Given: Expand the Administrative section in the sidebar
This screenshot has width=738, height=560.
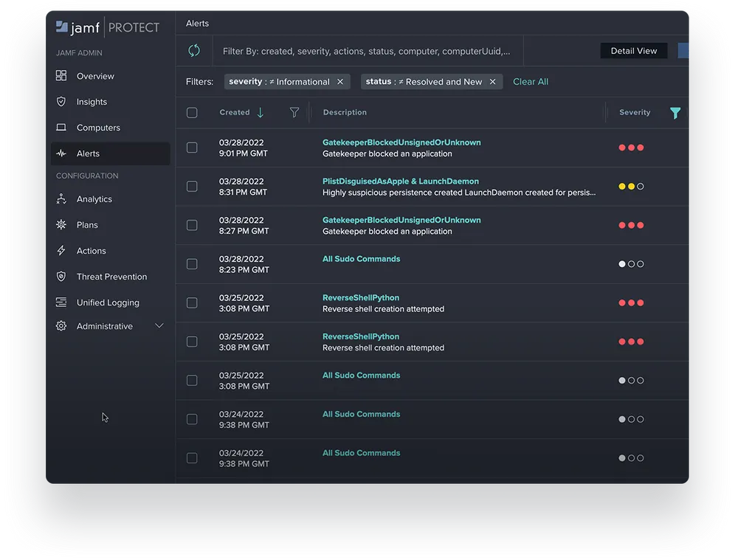Looking at the screenshot, I should coord(159,325).
